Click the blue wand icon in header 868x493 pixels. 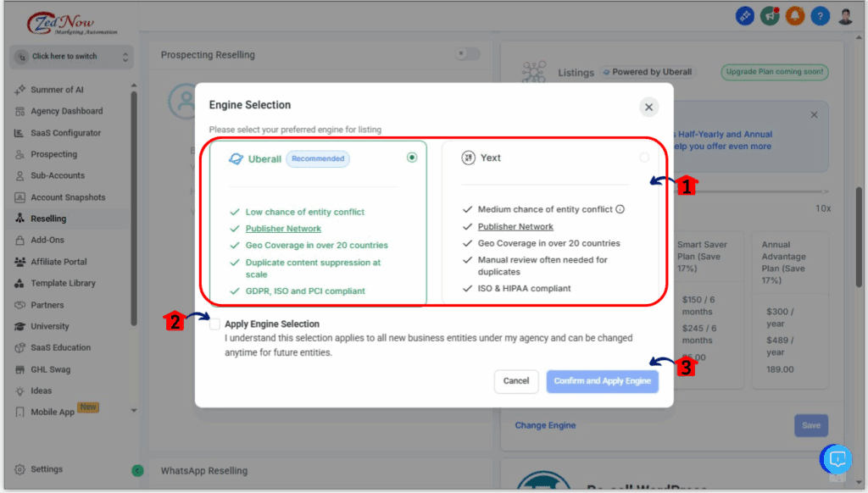point(744,16)
